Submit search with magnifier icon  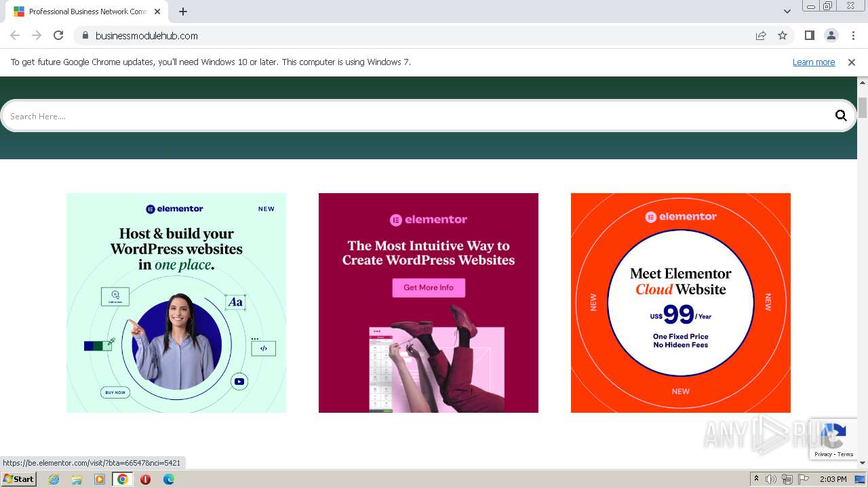pyautogui.click(x=841, y=116)
